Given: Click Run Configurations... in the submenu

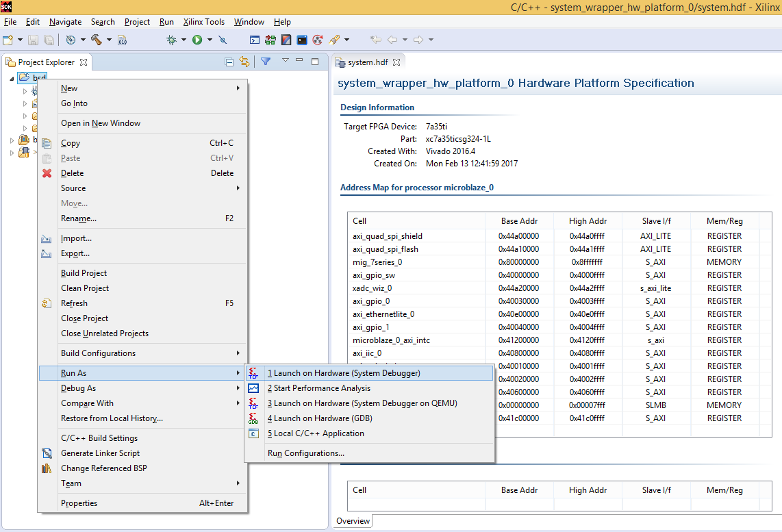Looking at the screenshot, I should (370, 454).
